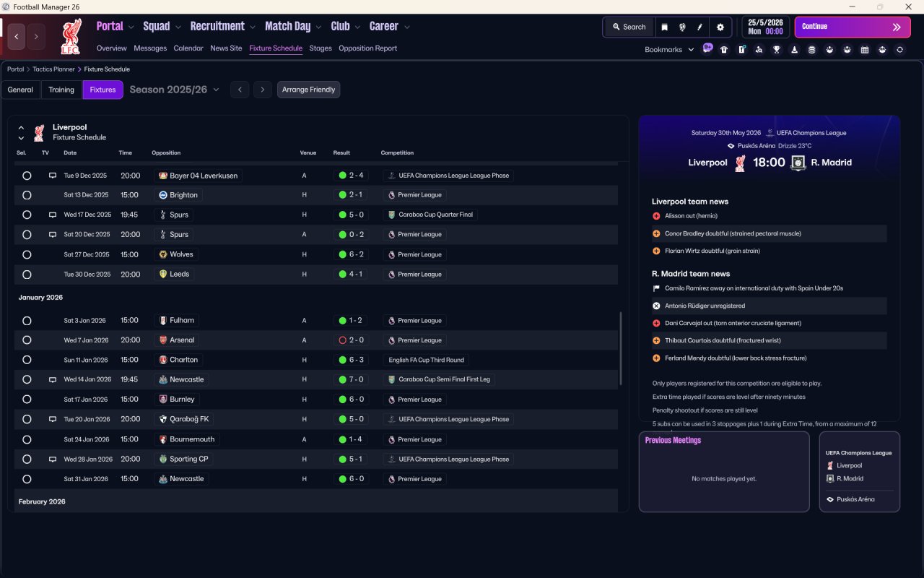924x578 pixels.
Task: Expand the Career menu chevron
Action: [406, 27]
